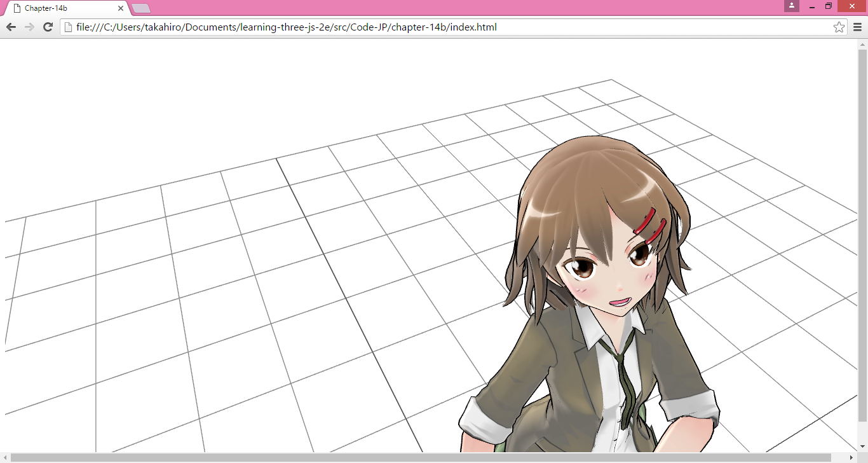This screenshot has width=868, height=463.
Task: Focus the address bar URL field
Action: [454, 27]
